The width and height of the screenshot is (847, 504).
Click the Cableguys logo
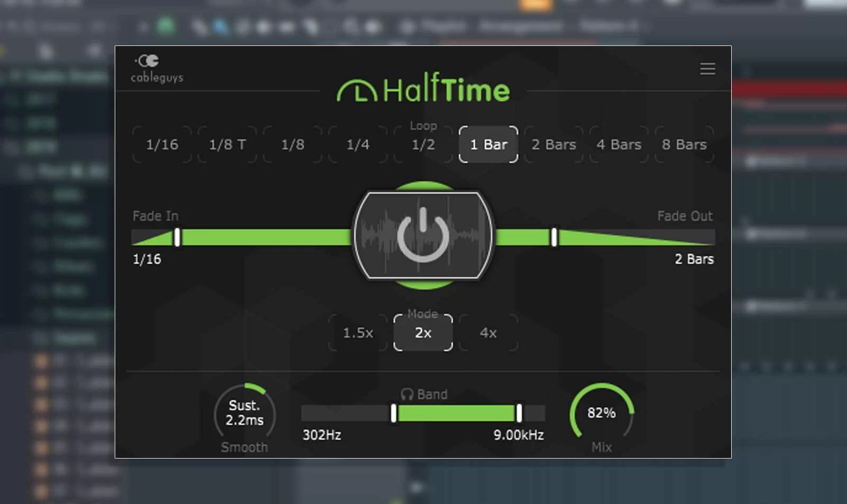click(x=155, y=69)
